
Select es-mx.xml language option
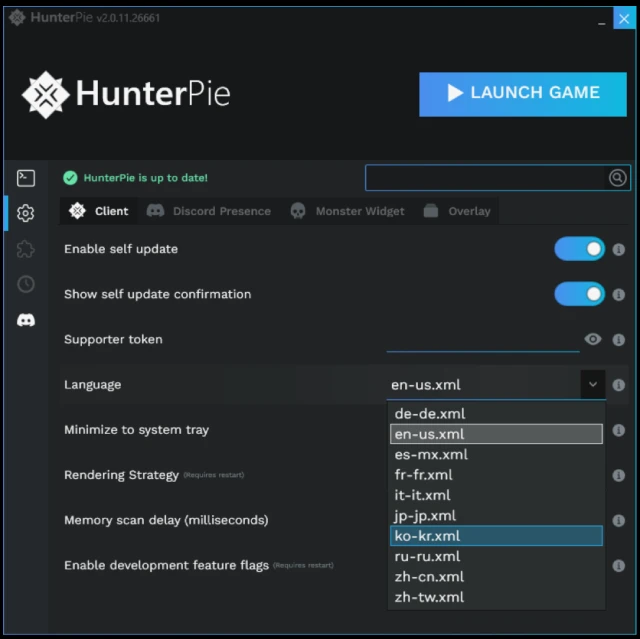tap(496, 455)
